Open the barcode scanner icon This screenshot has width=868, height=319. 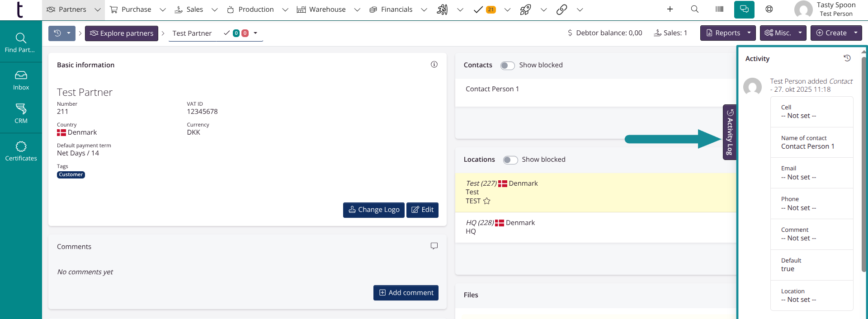pyautogui.click(x=719, y=9)
